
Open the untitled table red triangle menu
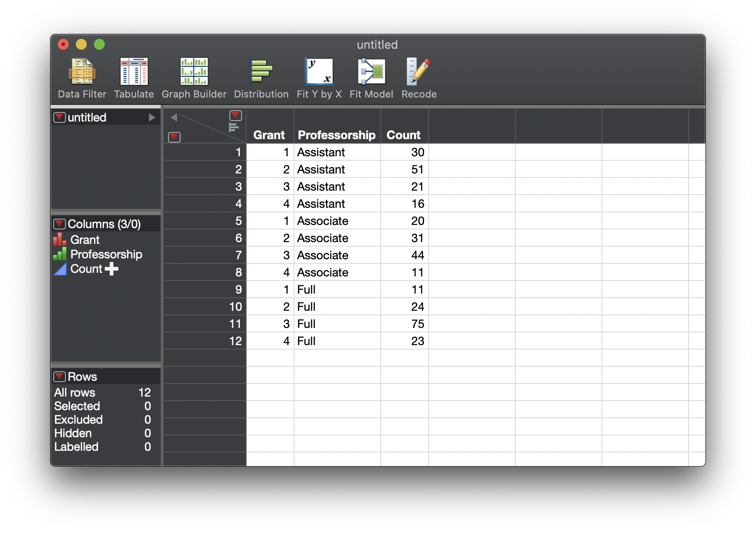(x=59, y=117)
